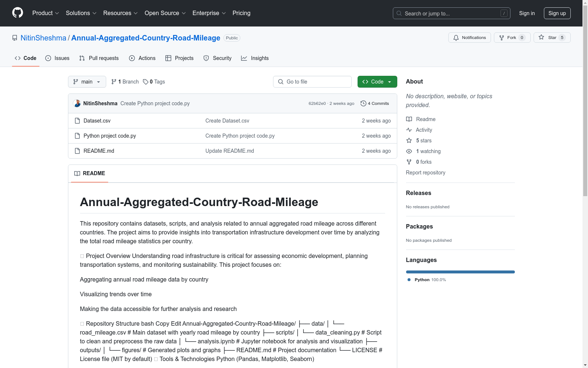Click the slash shortcut key icon

point(504,13)
